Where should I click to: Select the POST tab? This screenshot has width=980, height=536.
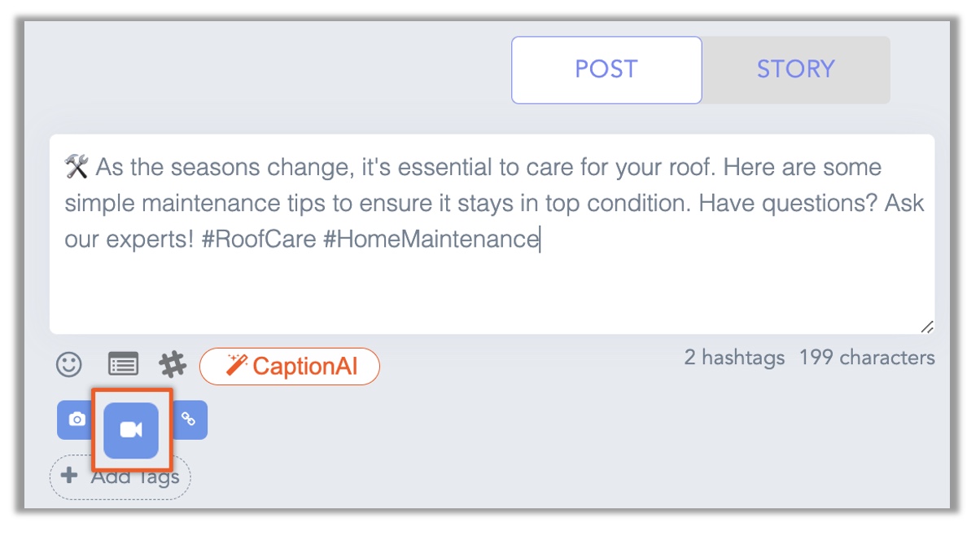606,69
